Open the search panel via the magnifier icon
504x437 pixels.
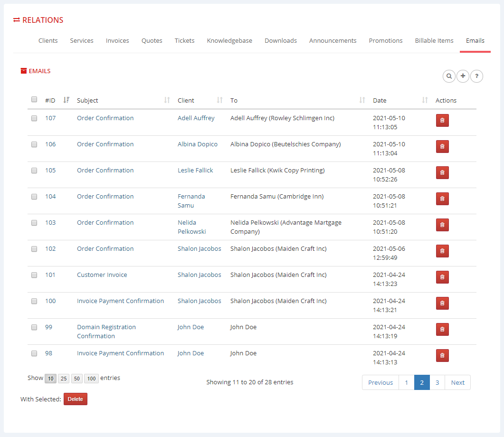449,76
